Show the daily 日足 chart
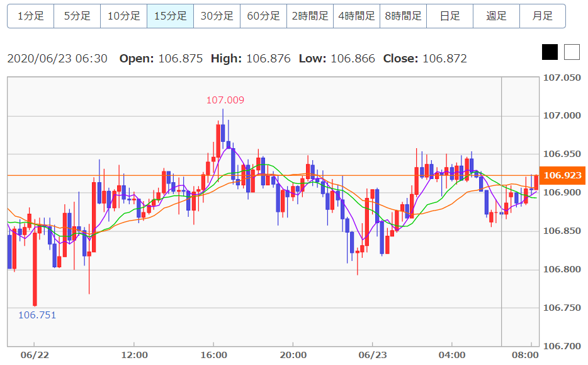The image size is (588, 365). click(449, 16)
